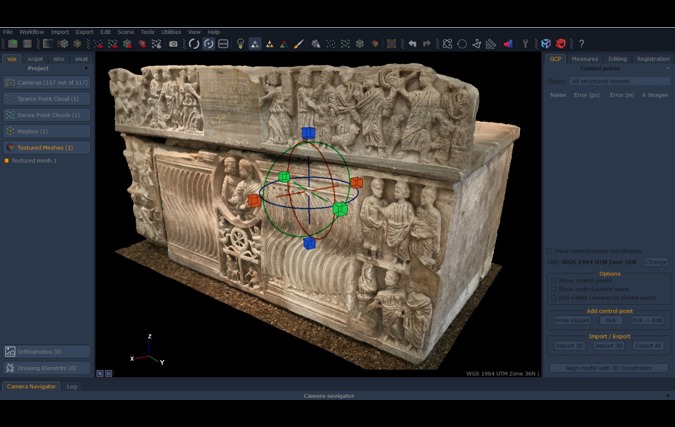Open the Log tab at bottom
Image resolution: width=675 pixels, height=427 pixels.
tap(72, 387)
